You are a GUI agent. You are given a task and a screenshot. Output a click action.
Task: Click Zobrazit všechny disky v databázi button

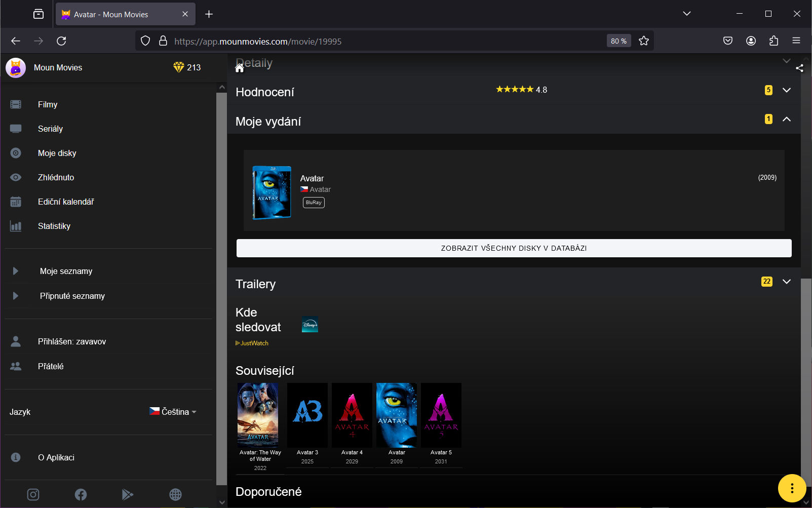(514, 248)
